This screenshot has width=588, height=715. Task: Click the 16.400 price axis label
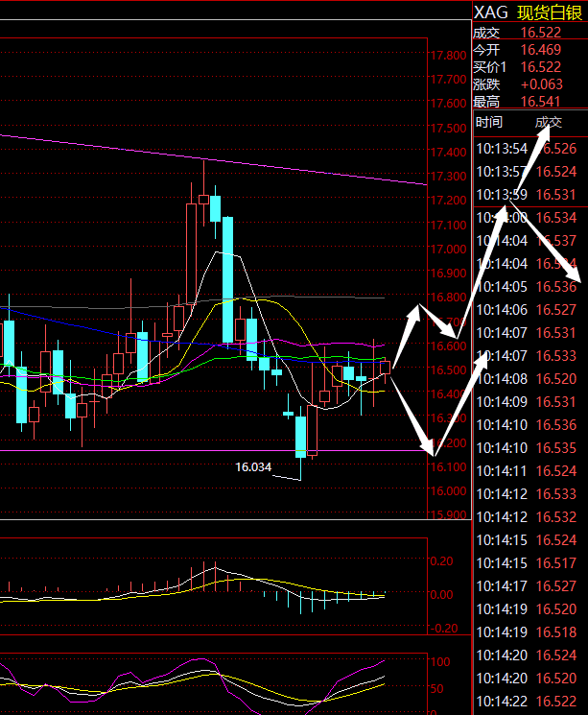449,394
